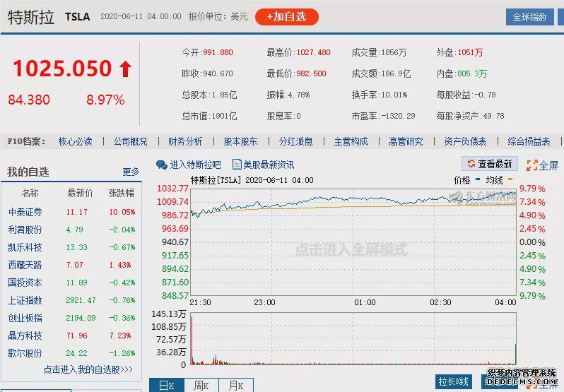Click the 总市值 value 1901亿
Image resolution: width=564 pixels, height=392 pixels.
pos(224,116)
